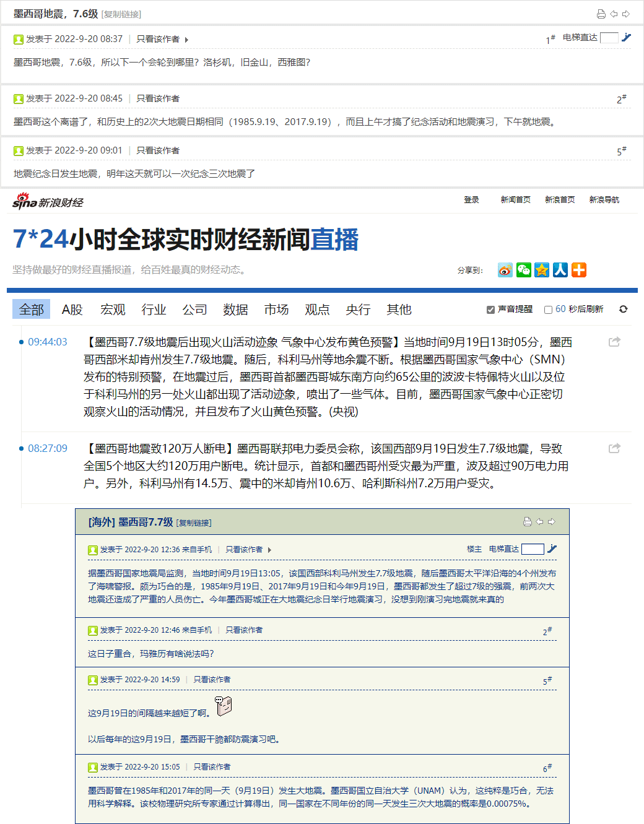
Task: Click 楼主 link in 7.7级 thread
Action: pyautogui.click(x=474, y=549)
